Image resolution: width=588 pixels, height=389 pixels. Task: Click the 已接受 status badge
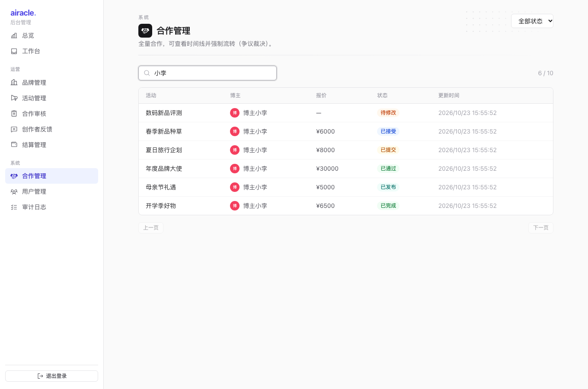(x=388, y=131)
